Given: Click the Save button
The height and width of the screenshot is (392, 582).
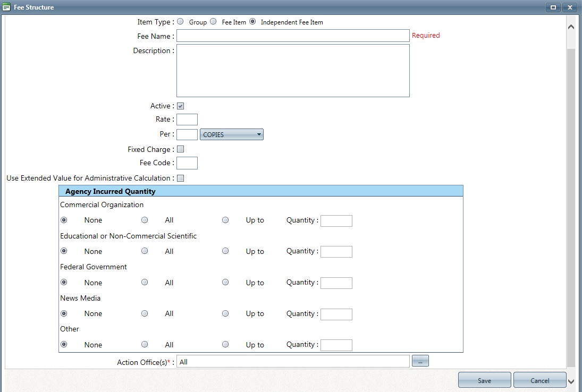Looking at the screenshot, I should coord(484,380).
